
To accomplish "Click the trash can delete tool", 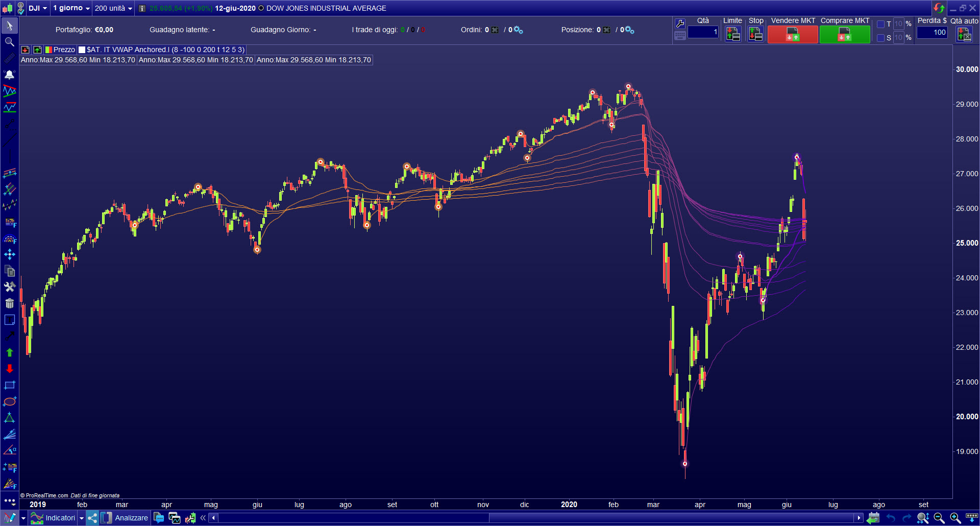I will click(x=10, y=303).
